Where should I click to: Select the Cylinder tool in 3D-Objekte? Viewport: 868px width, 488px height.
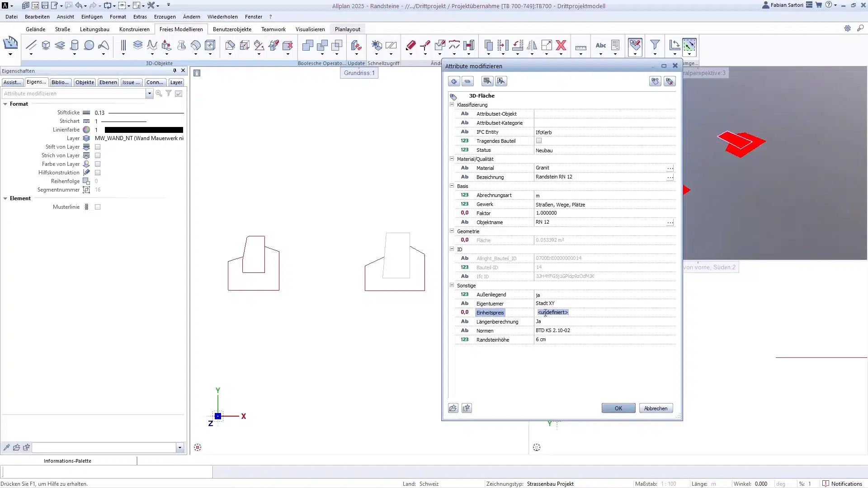[x=75, y=45]
